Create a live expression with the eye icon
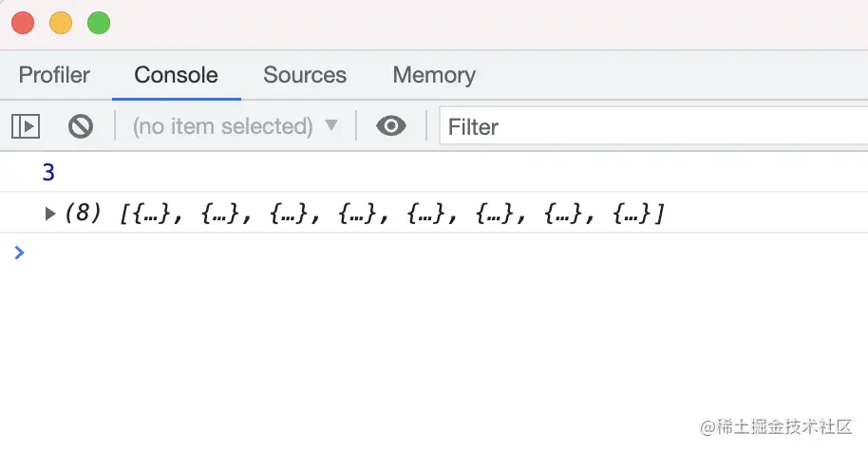The width and height of the screenshot is (868, 452). (391, 126)
